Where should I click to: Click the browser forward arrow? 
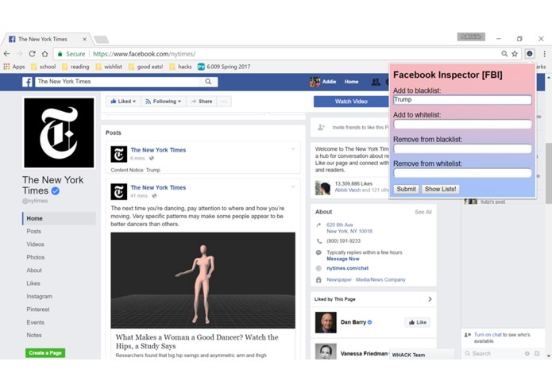[19, 54]
